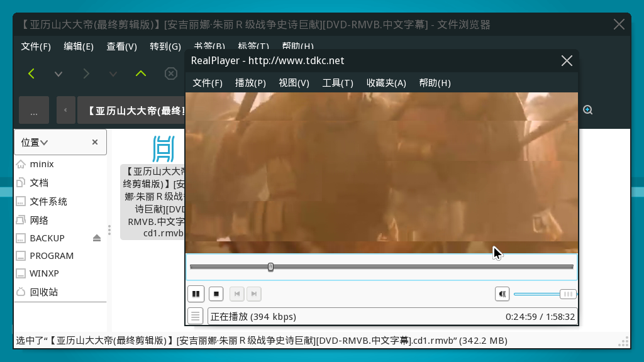Click the RealPlayer volume slider handle
The height and width of the screenshot is (362, 644).
click(x=568, y=294)
